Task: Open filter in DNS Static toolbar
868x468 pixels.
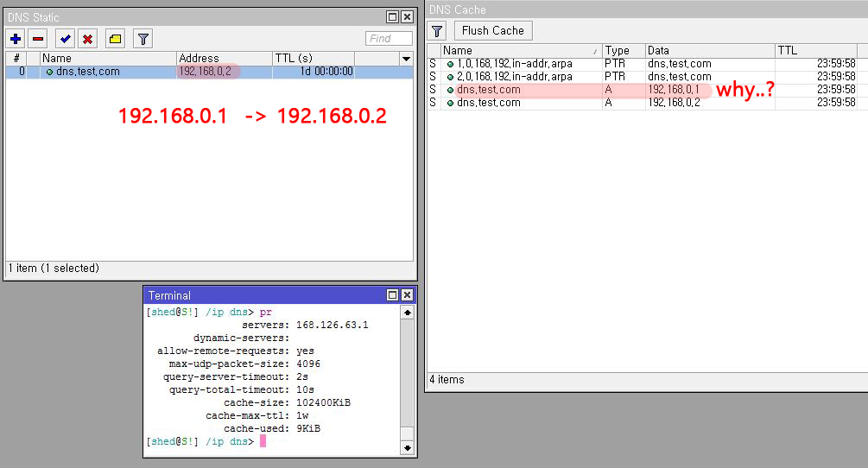Action: [143, 39]
